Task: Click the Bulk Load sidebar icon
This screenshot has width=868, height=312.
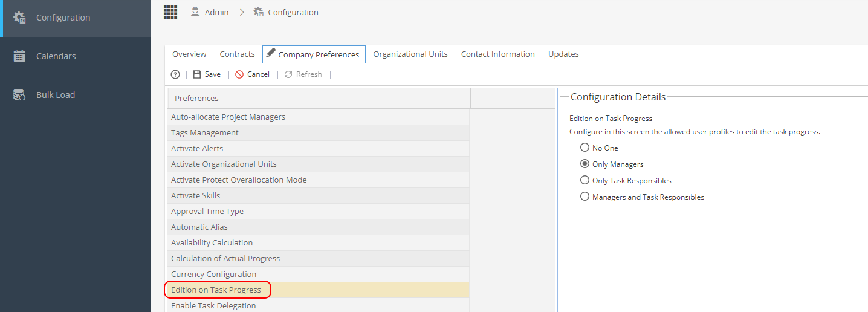Action: click(x=19, y=95)
